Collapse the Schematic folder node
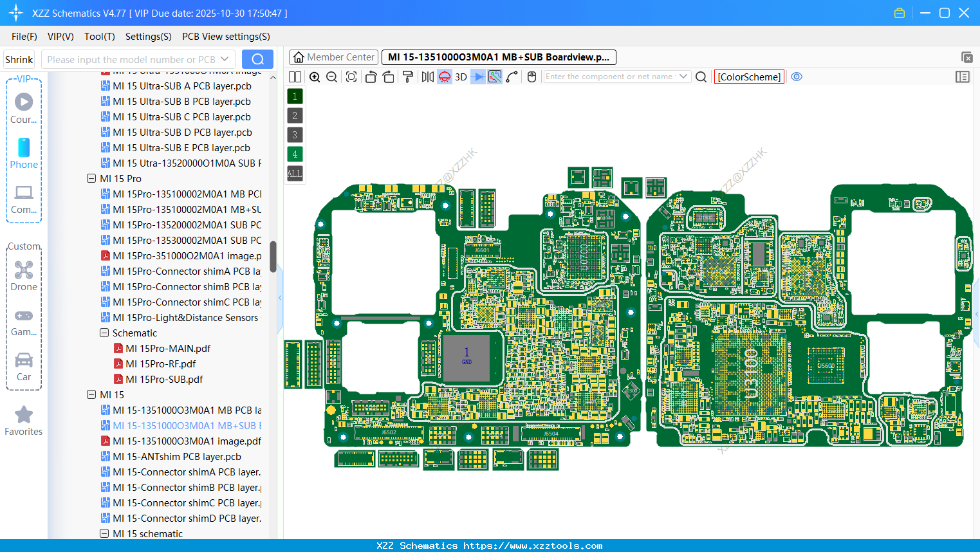 click(x=104, y=333)
